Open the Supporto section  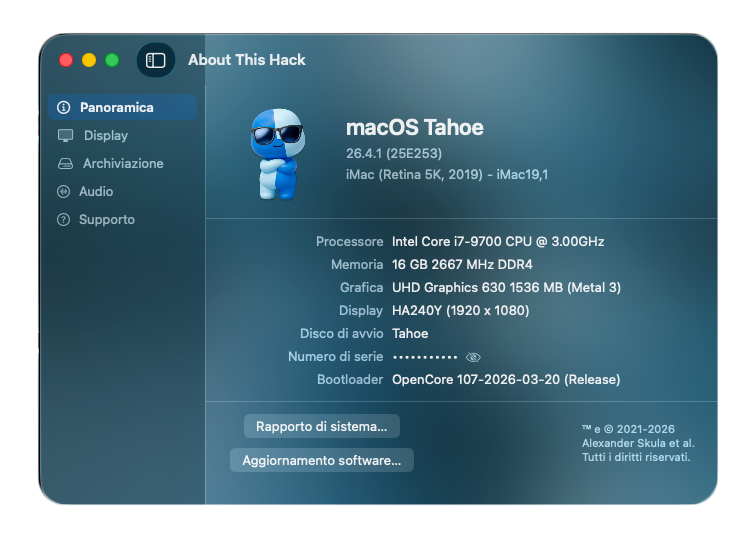click(122, 219)
